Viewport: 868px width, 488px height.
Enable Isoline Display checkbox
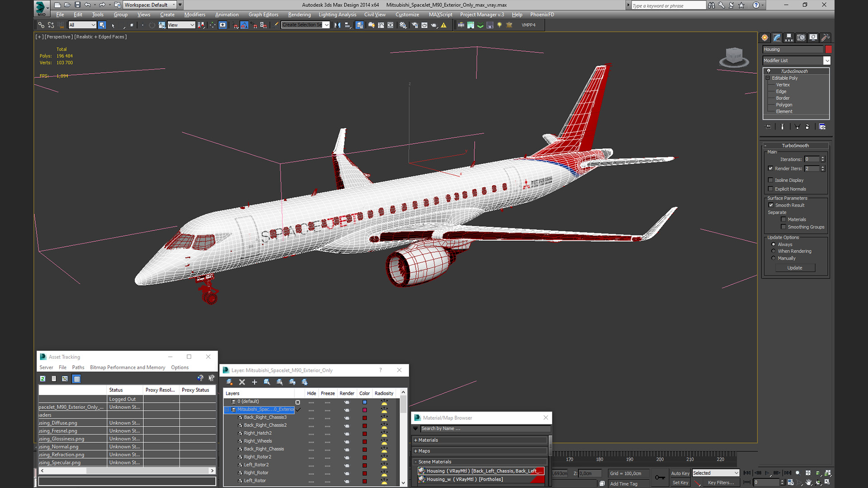770,180
